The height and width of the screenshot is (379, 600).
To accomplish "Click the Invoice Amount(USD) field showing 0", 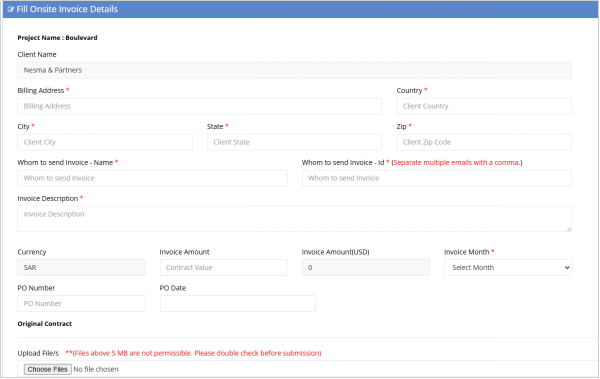I will click(365, 268).
